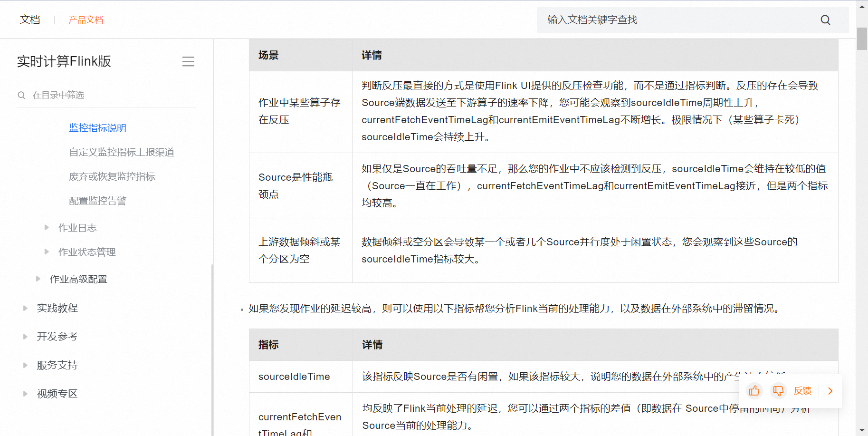The height and width of the screenshot is (436, 868).
Task: Click the thumbs-down feedback icon
Action: pos(778,391)
